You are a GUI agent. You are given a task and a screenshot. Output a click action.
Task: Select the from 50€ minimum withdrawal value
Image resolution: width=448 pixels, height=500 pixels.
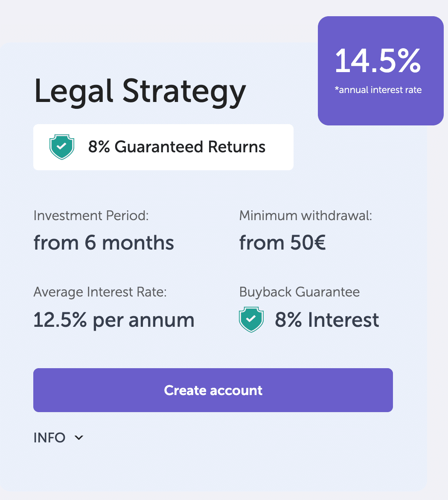pyautogui.click(x=282, y=242)
